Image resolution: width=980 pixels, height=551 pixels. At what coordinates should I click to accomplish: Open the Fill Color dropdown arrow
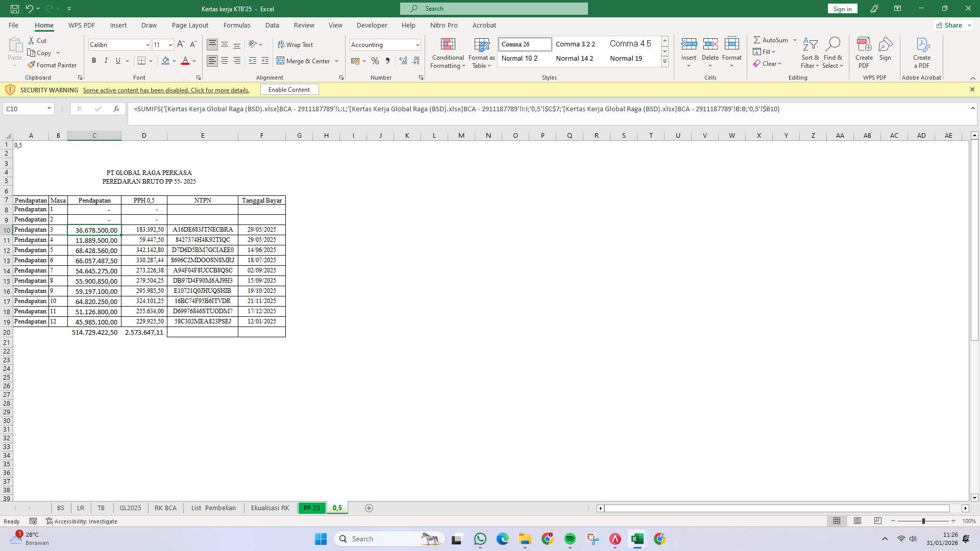[x=174, y=61]
